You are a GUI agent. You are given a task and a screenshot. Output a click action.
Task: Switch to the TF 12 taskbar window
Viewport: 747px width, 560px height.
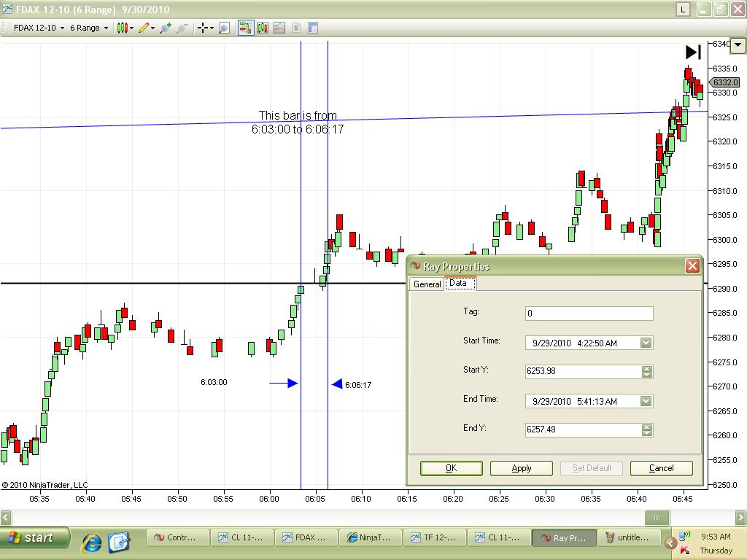coord(435,537)
